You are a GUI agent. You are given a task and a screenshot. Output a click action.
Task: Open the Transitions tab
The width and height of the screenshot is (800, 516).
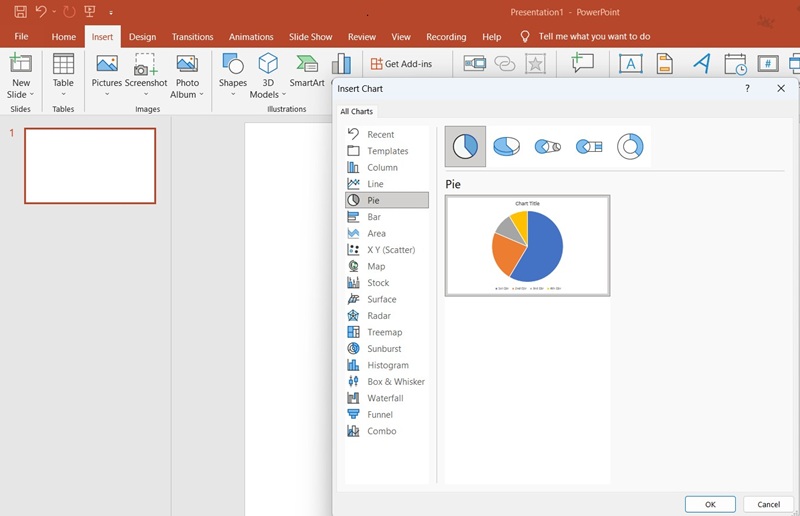[192, 37]
